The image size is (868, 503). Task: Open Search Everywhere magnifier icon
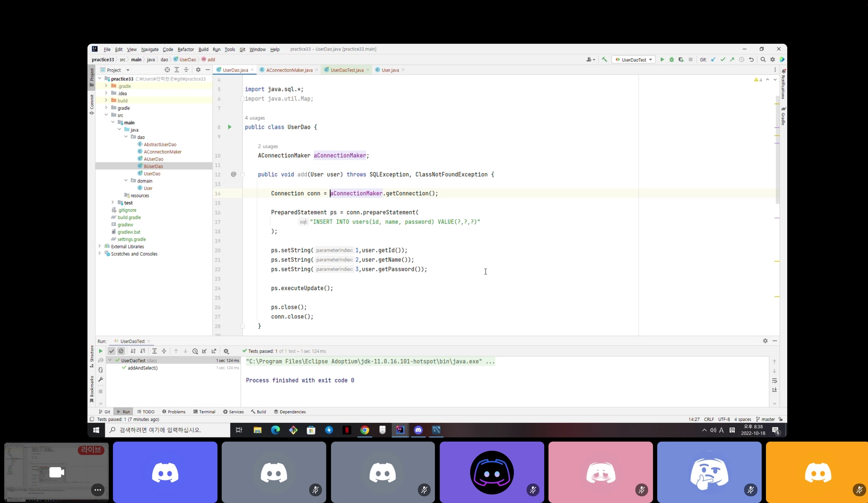click(x=763, y=59)
